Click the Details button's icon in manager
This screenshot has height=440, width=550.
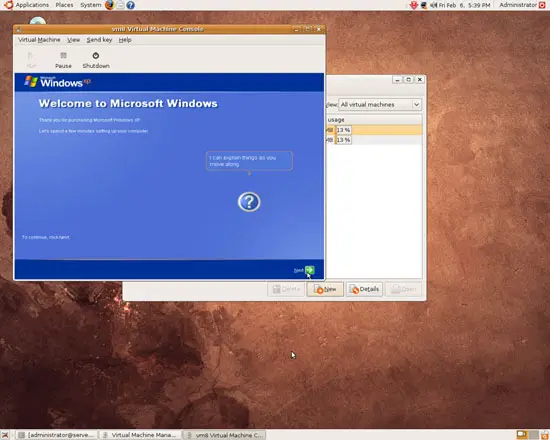tap(354, 289)
